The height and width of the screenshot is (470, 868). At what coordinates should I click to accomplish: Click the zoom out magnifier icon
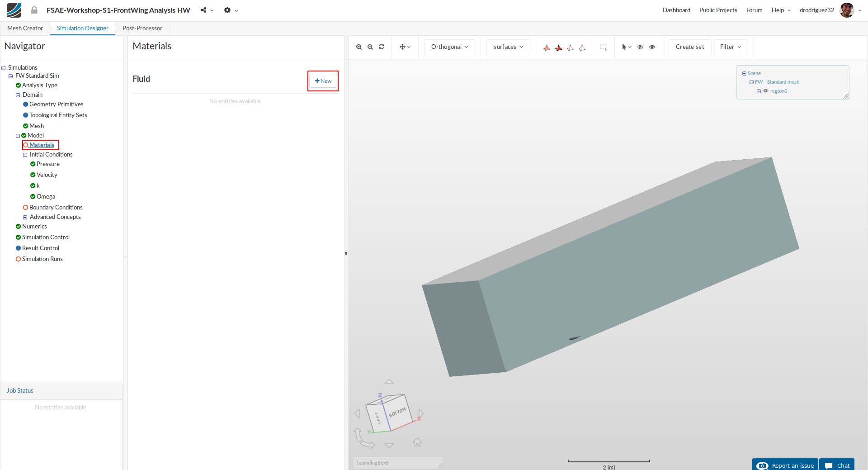click(370, 47)
